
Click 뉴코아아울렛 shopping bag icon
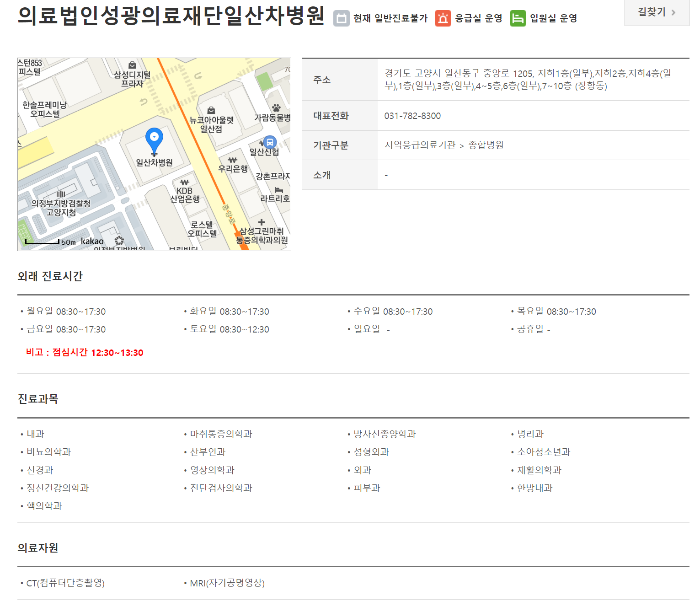211,110
